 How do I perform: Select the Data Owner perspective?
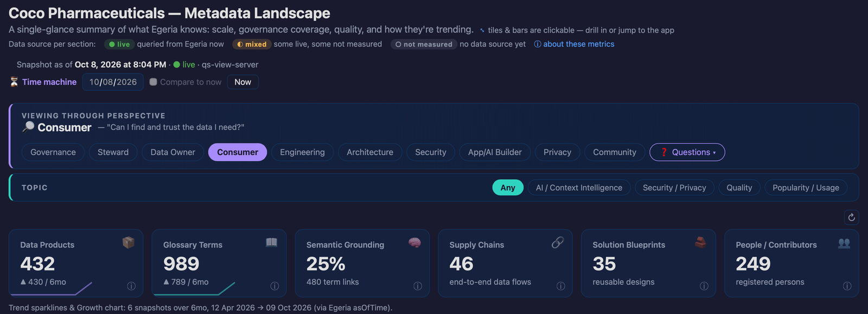[173, 152]
